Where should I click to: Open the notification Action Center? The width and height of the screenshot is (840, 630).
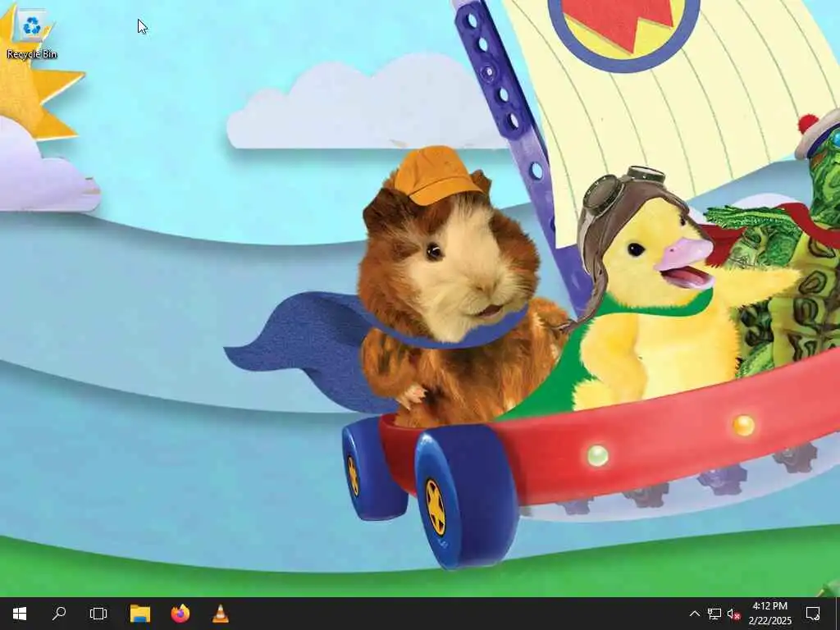click(x=813, y=614)
